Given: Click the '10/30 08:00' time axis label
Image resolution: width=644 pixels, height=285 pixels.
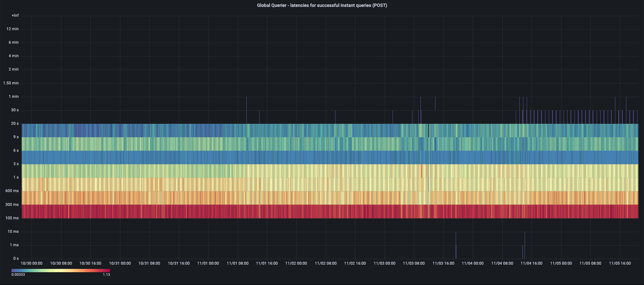Looking at the screenshot, I should 61,263.
